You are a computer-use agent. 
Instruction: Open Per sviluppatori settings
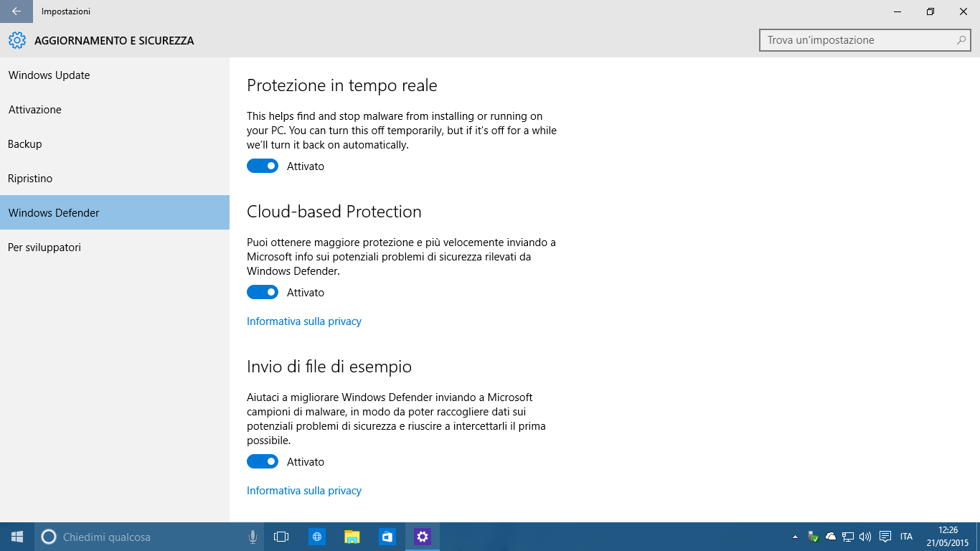[x=115, y=248]
